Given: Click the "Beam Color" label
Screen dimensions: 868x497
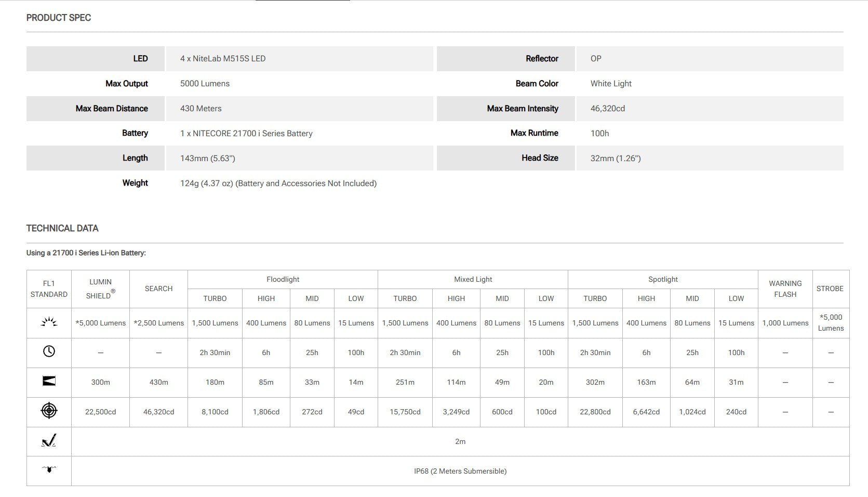Looking at the screenshot, I should coord(537,84).
